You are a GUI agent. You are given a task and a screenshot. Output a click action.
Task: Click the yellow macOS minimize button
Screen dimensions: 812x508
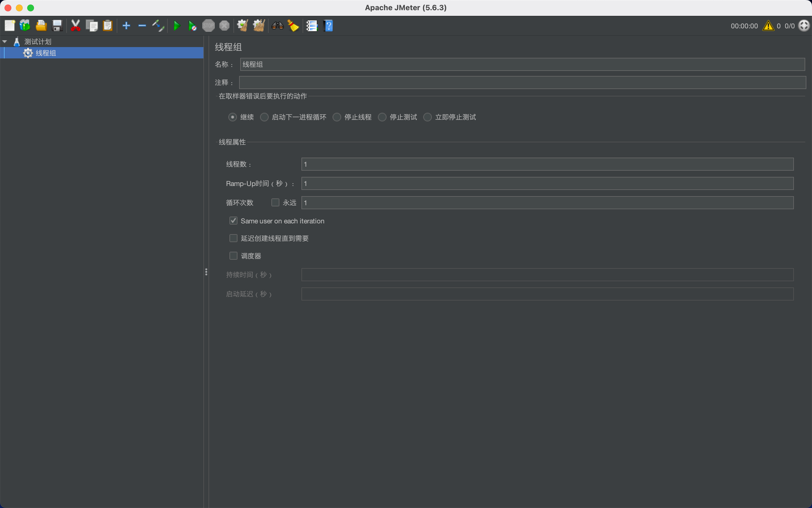tap(20, 8)
